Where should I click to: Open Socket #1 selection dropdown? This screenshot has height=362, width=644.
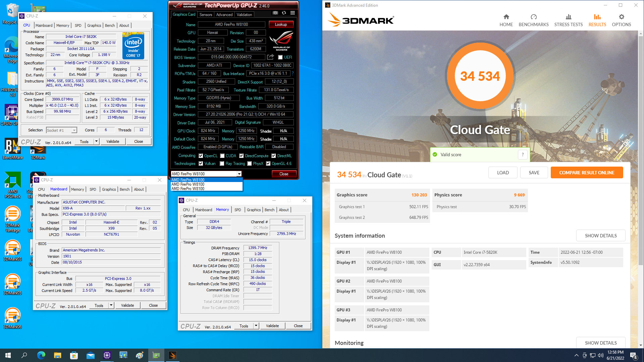coord(61,130)
